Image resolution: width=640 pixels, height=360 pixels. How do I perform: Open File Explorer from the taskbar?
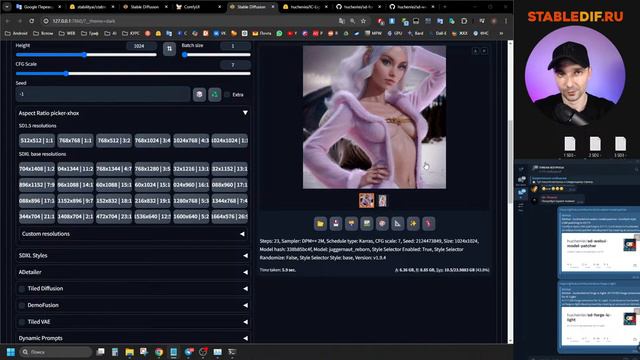(129, 352)
